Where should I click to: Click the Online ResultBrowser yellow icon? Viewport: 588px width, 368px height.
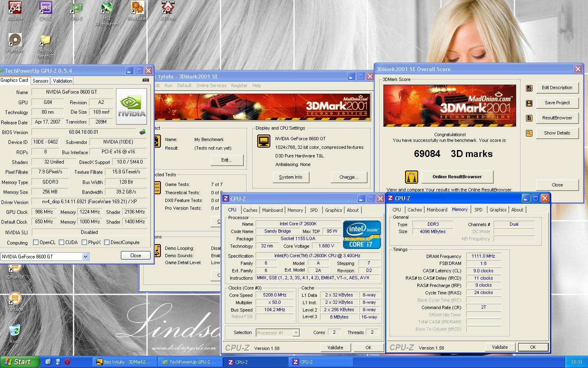pyautogui.click(x=411, y=177)
